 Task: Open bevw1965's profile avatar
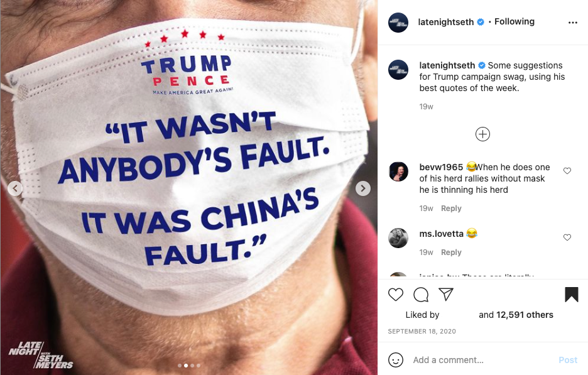point(398,171)
